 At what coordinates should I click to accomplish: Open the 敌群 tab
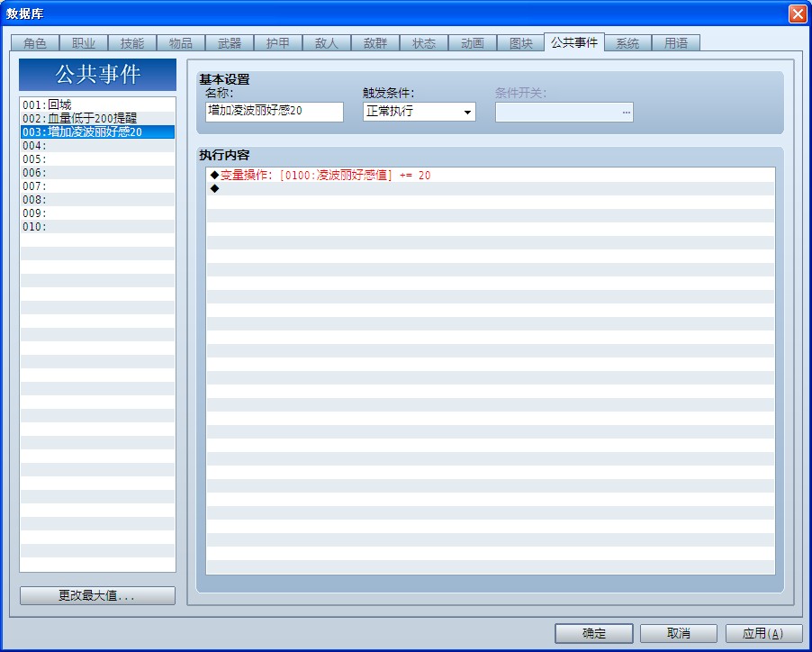375,43
